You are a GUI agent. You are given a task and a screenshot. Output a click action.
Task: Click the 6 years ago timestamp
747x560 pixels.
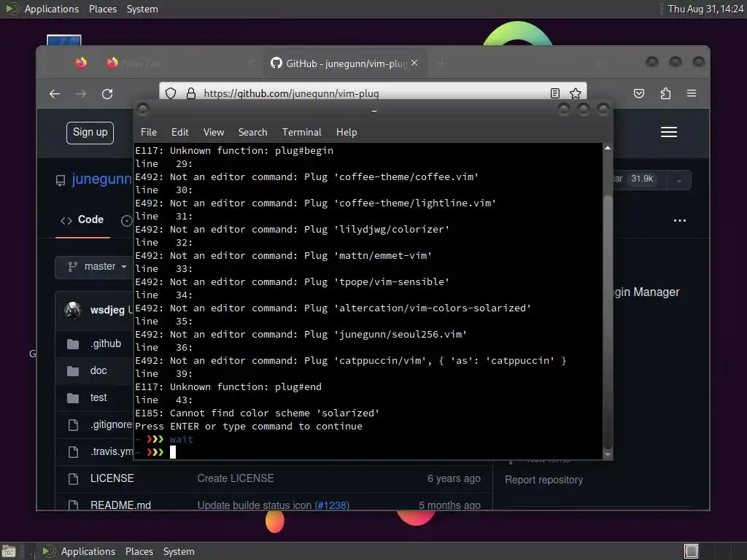coord(454,478)
